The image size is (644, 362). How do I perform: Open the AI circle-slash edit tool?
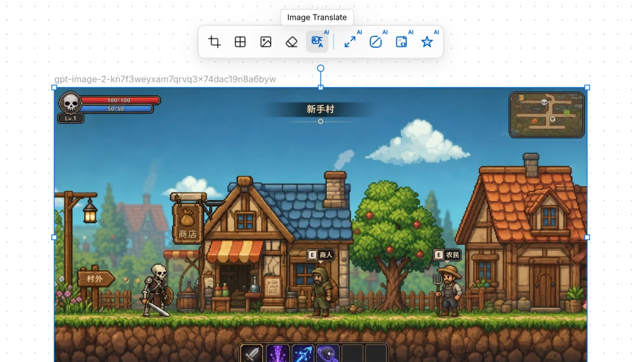pos(376,42)
